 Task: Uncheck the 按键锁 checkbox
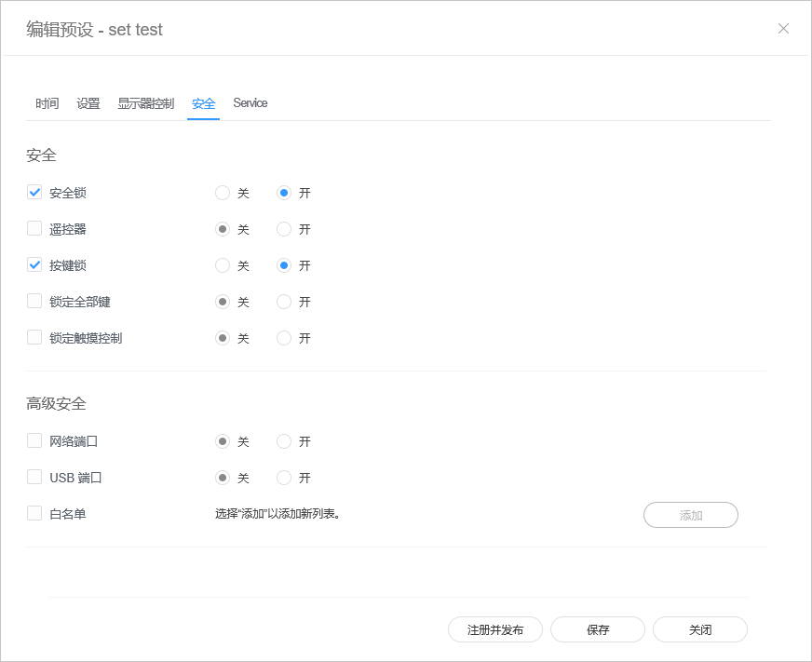click(34, 265)
